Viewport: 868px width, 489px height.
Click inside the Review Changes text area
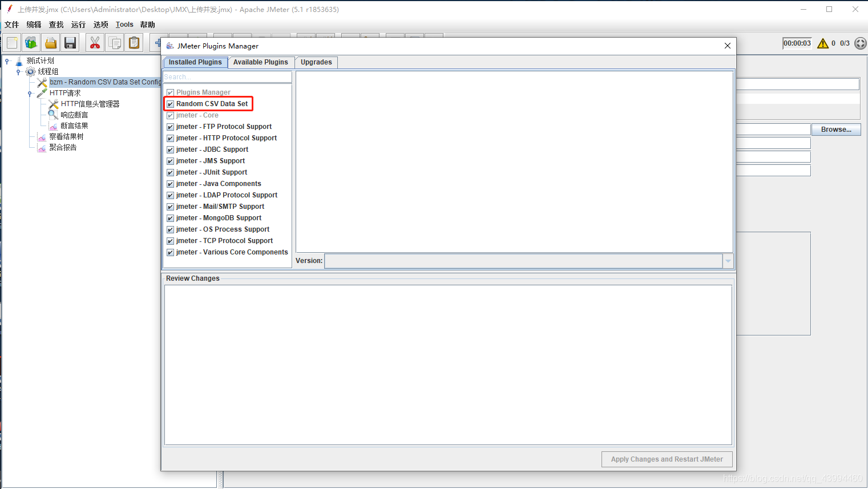point(448,365)
